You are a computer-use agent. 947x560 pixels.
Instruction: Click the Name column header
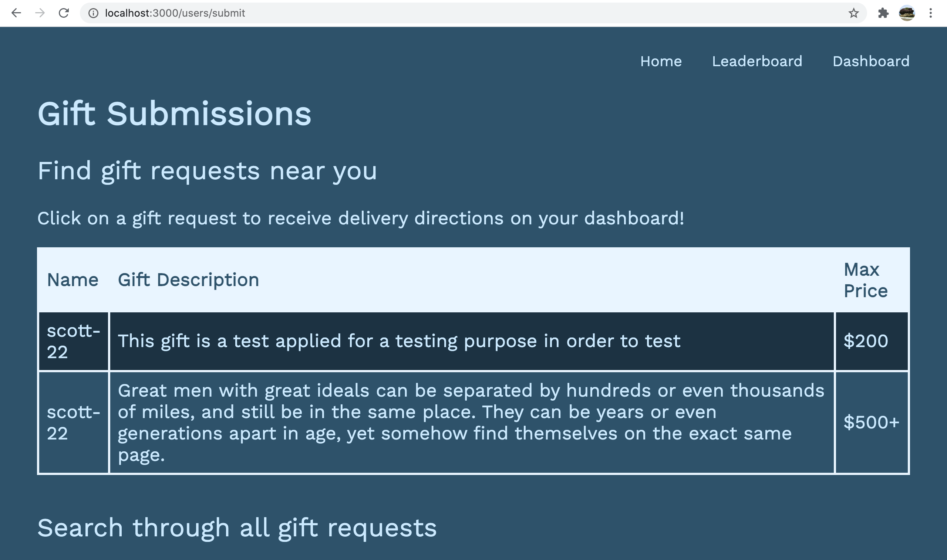pos(73,279)
